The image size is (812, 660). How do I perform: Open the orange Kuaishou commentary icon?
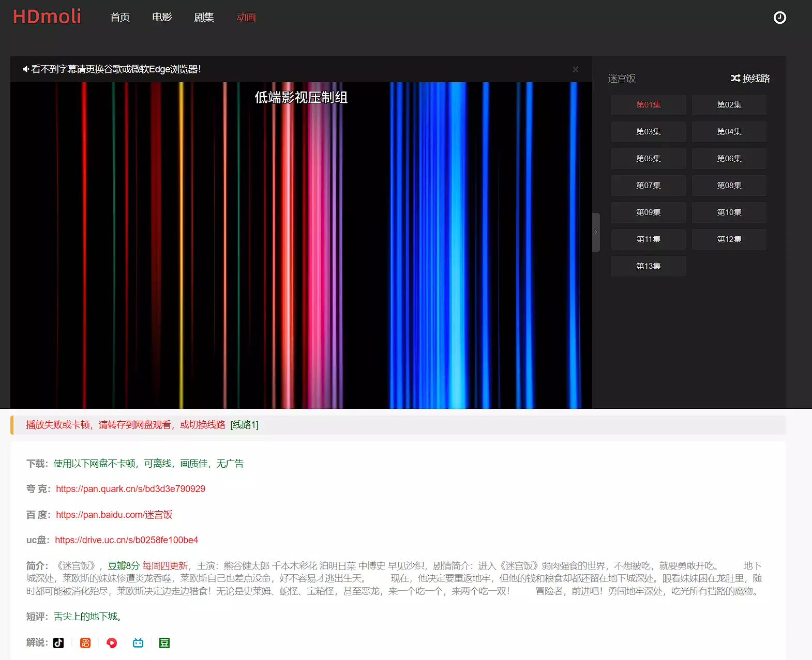point(85,642)
